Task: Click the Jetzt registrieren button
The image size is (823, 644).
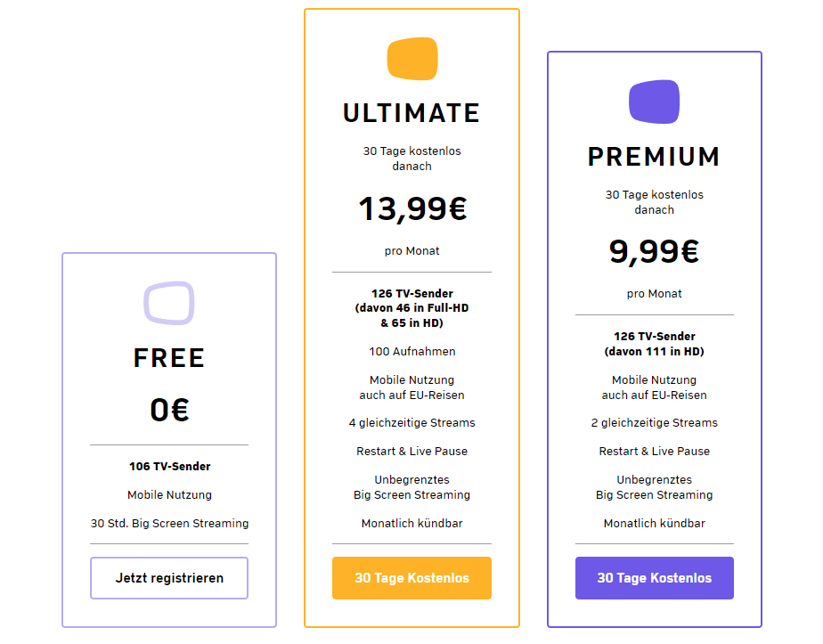Action: tap(169, 578)
